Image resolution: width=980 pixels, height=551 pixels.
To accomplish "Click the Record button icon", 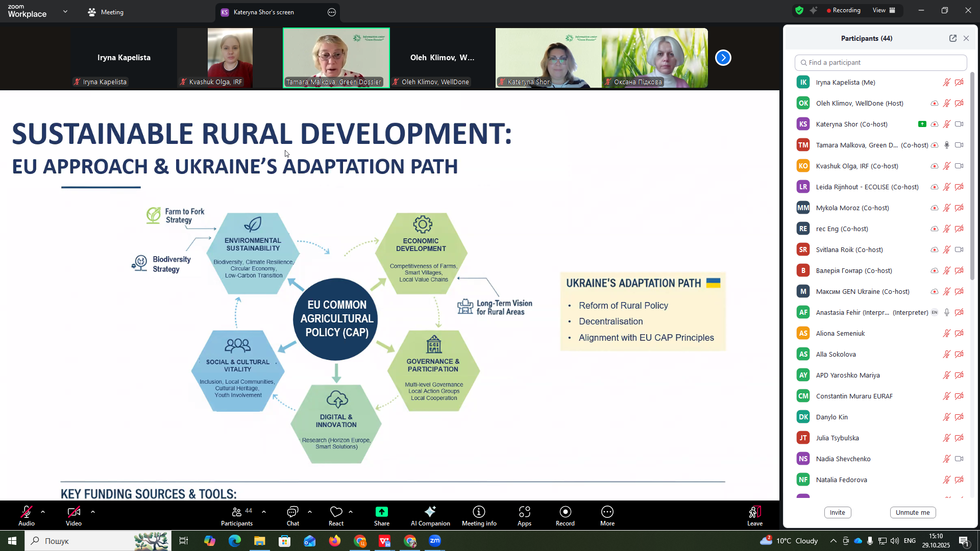I will pos(565,512).
